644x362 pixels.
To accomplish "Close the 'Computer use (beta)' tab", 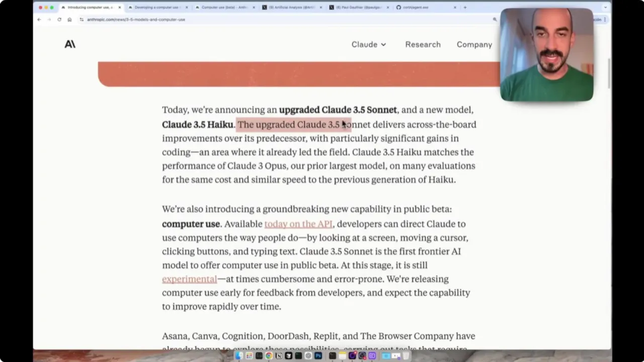I will click(254, 8).
